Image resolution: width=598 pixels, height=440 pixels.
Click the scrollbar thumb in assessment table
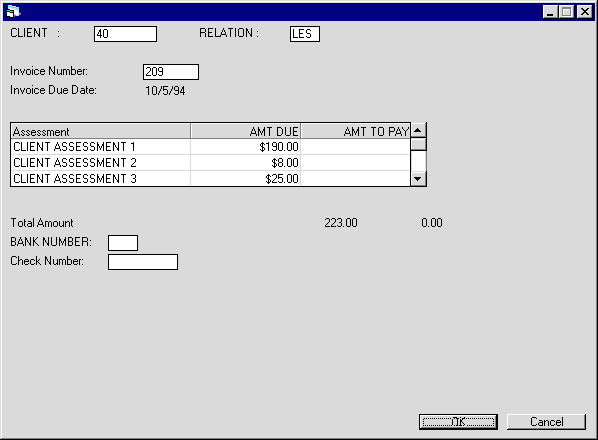[418, 144]
